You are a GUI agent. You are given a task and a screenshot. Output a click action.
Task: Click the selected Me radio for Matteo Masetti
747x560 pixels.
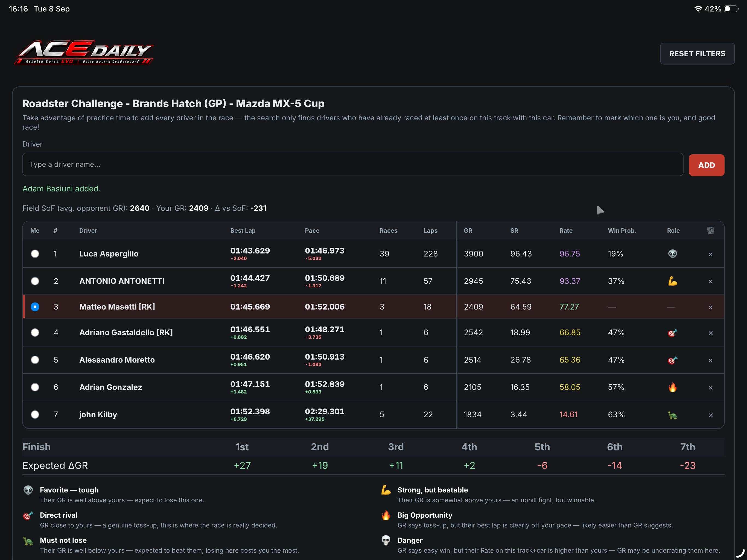[35, 307]
